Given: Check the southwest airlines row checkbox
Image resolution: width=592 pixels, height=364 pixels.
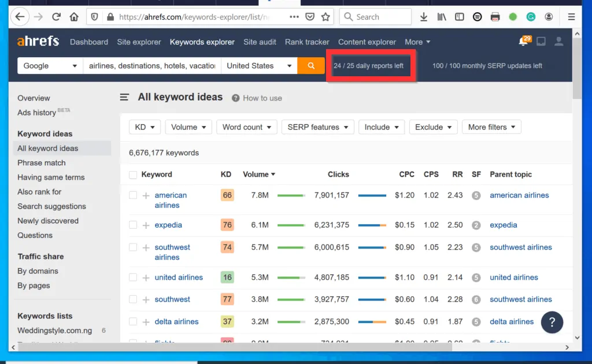Looking at the screenshot, I should point(132,247).
